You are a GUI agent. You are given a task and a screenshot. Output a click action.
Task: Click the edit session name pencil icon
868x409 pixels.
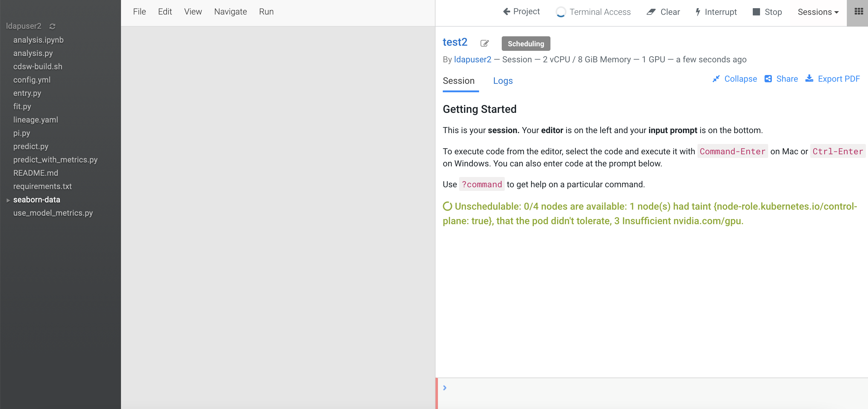(484, 43)
